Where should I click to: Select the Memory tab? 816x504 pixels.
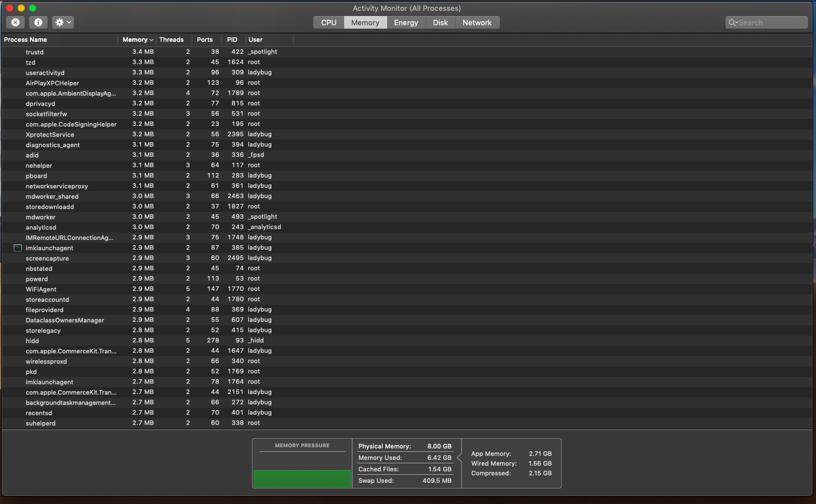(x=365, y=22)
